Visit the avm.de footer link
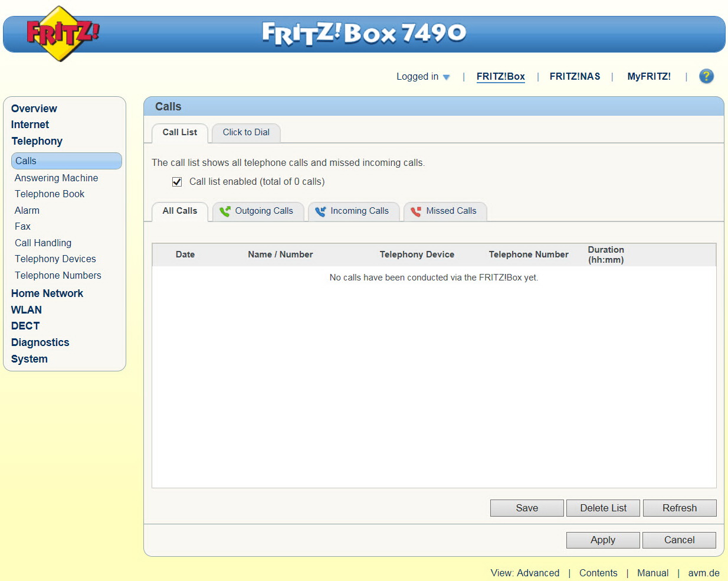728x581 pixels. 704,573
